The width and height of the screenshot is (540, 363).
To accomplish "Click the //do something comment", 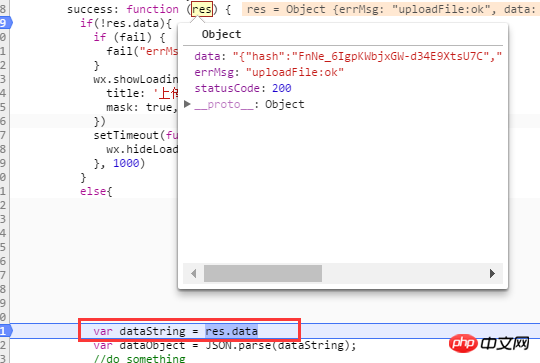I will click(x=139, y=359).
